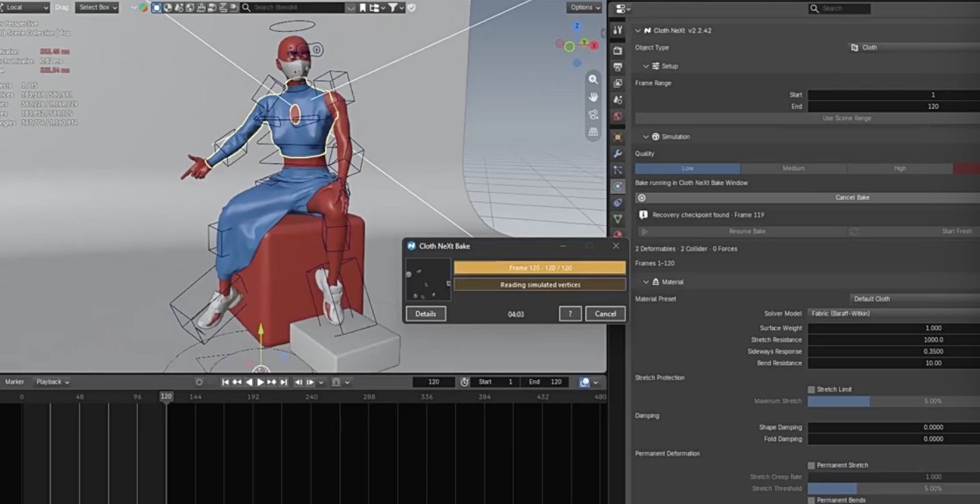Enable the Permanent Stretch checkbox
The height and width of the screenshot is (504, 980).
point(811,465)
